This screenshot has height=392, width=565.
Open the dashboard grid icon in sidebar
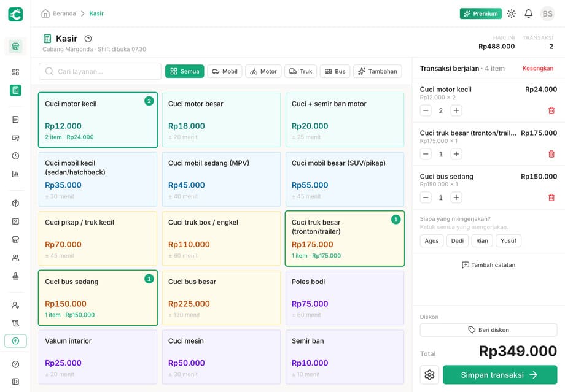pos(15,72)
